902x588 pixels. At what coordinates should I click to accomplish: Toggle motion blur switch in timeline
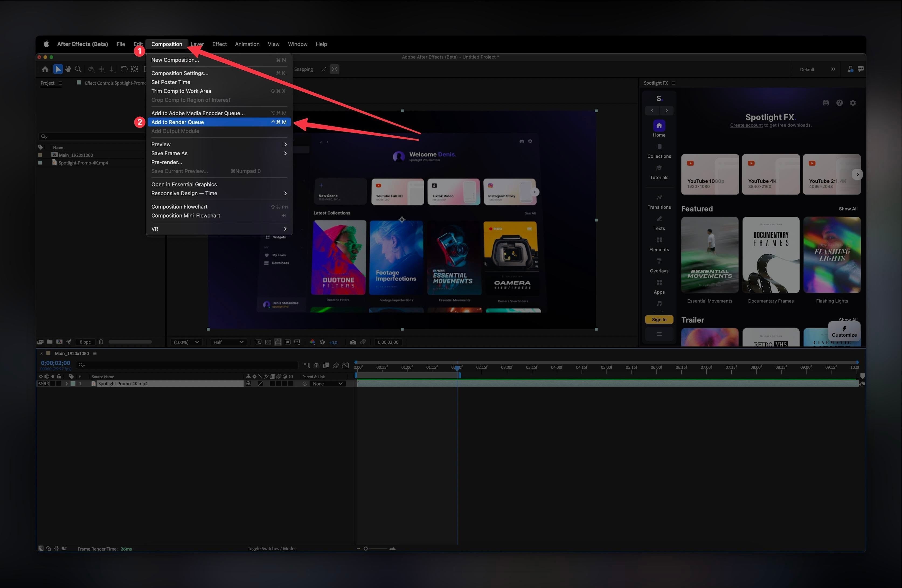(x=335, y=365)
